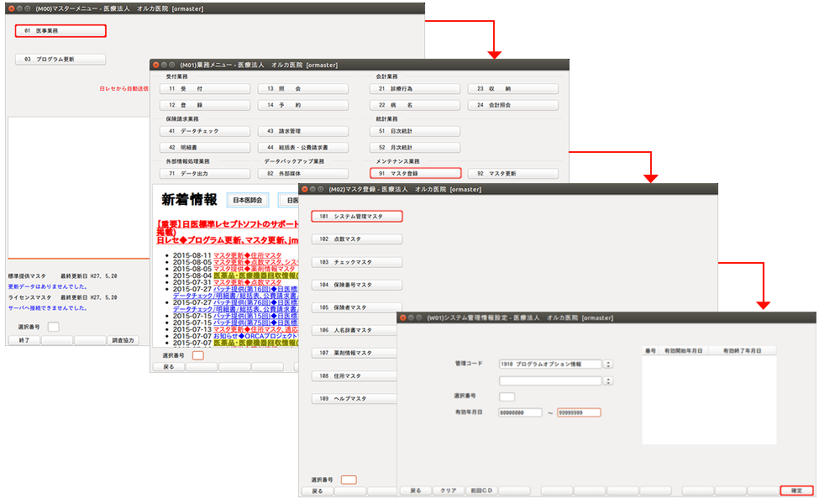Image resolution: width=840 pixels, height=504 pixels.
Task: Open 11 受付 in the business menu
Action: [205, 89]
